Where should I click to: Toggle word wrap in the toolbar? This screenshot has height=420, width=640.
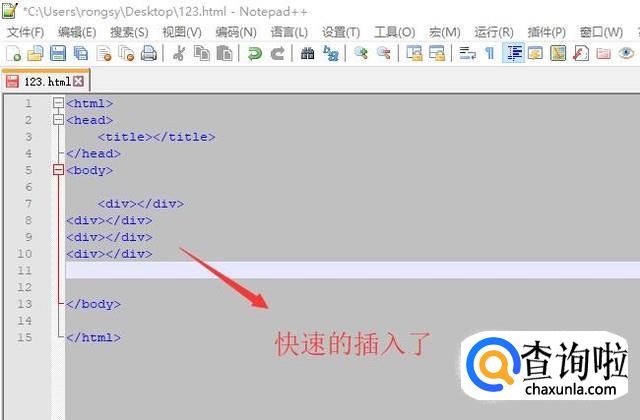tap(467, 53)
